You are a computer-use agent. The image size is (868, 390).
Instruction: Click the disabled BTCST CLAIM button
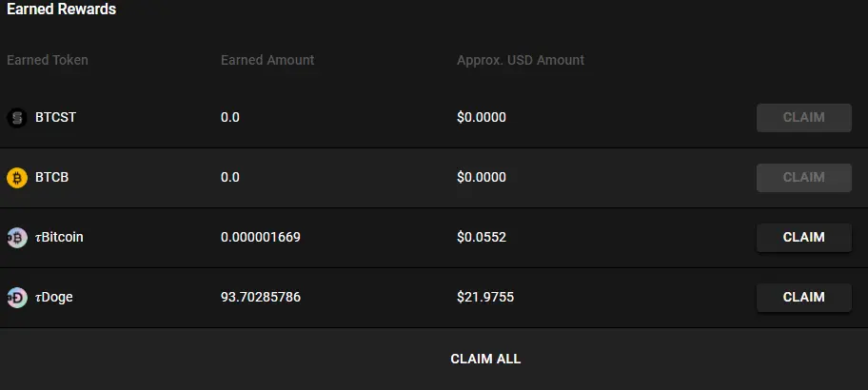pos(804,118)
